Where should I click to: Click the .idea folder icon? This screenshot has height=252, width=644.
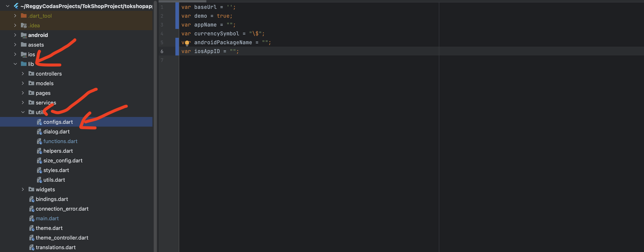24,26
